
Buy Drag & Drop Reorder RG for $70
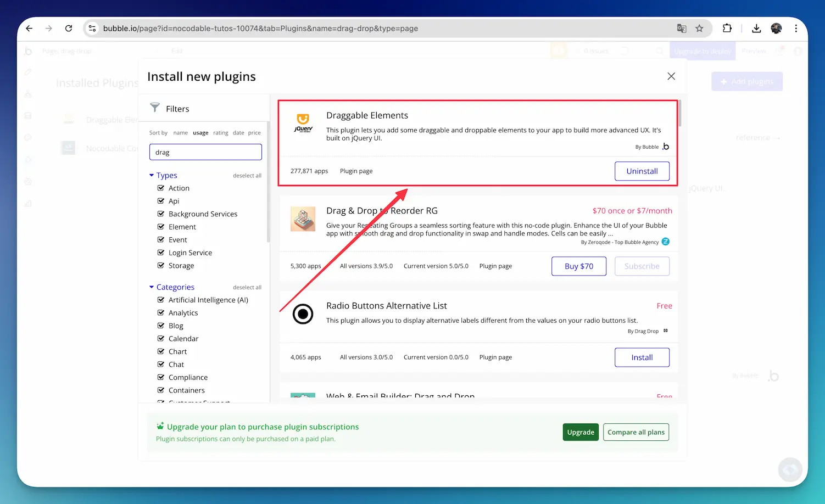coord(579,266)
